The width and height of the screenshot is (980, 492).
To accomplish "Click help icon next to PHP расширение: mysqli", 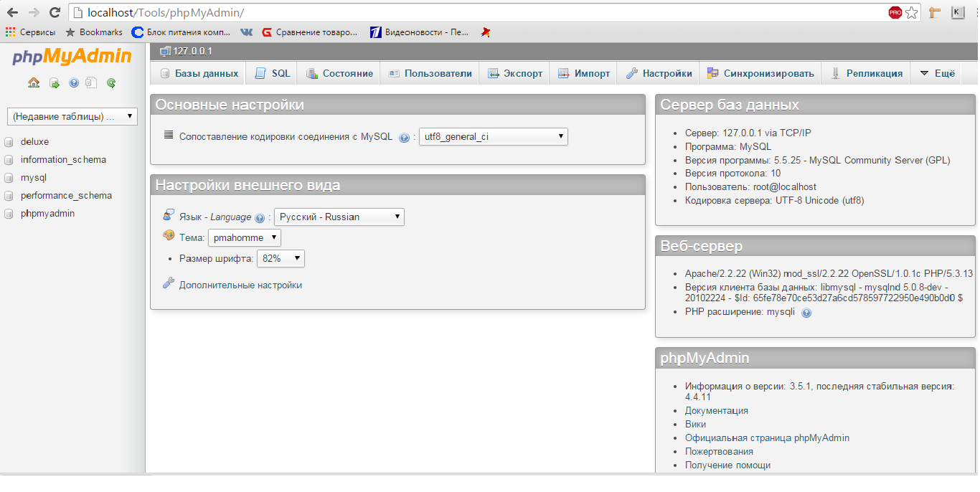I will click(x=806, y=313).
